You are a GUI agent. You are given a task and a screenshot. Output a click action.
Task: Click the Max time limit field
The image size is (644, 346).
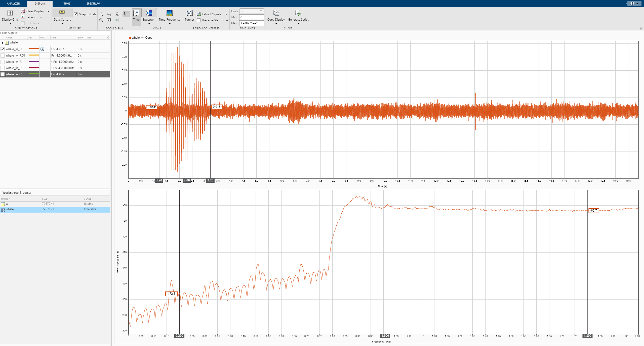[252, 23]
